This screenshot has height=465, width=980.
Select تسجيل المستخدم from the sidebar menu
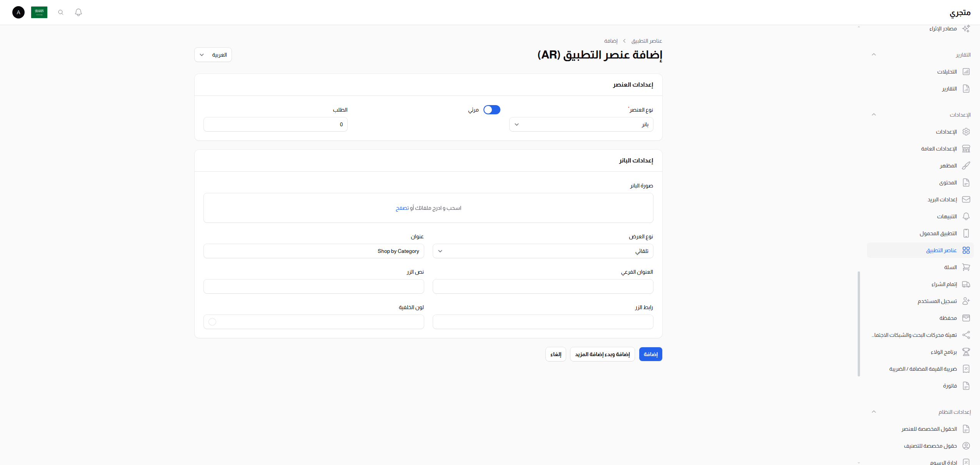(937, 301)
